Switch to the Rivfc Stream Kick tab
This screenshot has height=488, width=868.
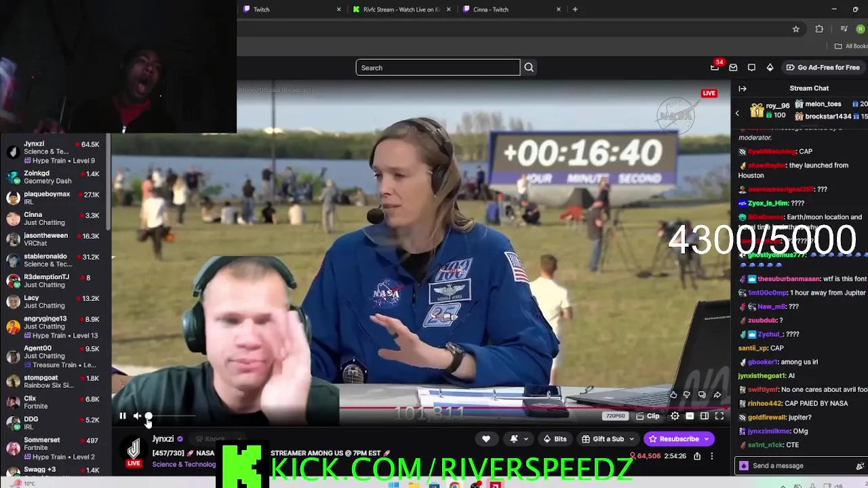coord(400,9)
